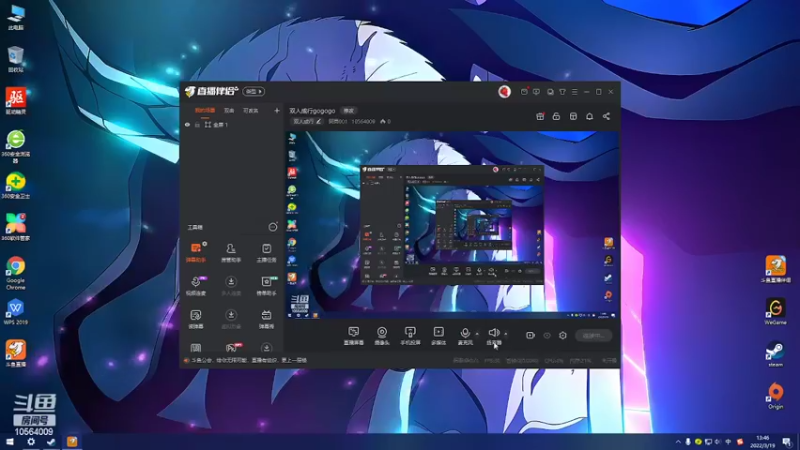This screenshot has height=450, width=800.
Task: Open the first tool in the third toolbox row
Action: pos(196,319)
